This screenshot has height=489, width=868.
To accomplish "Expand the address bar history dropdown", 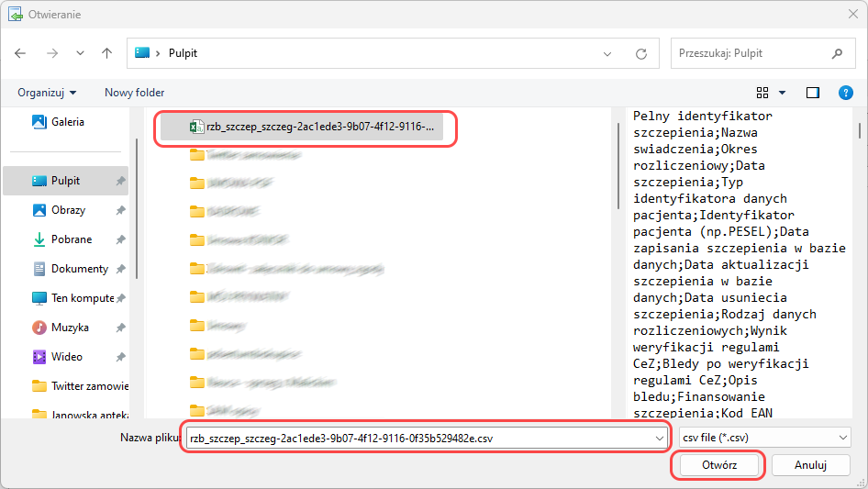I will 606,53.
